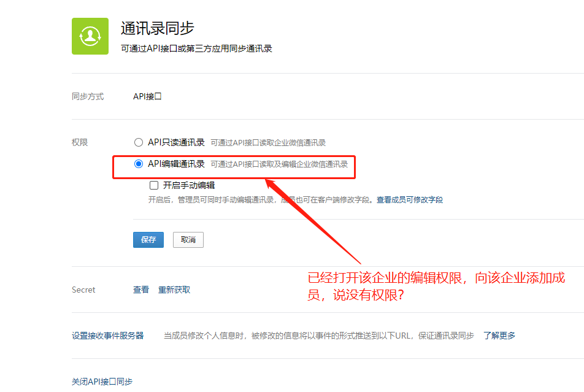
Task: Click the red annotation text about 编辑权限
Action: 436,286
